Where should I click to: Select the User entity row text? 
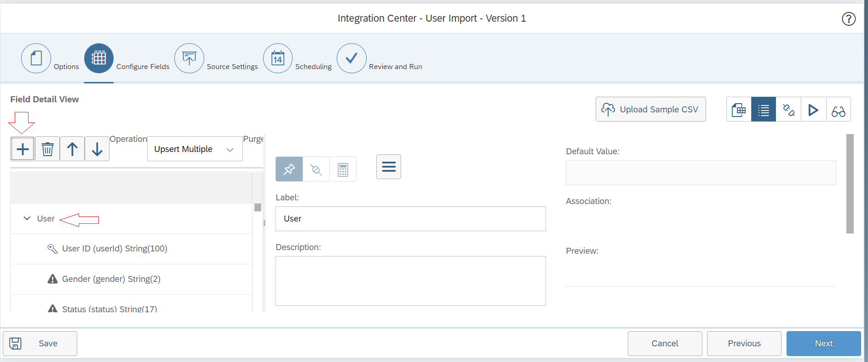pos(46,218)
